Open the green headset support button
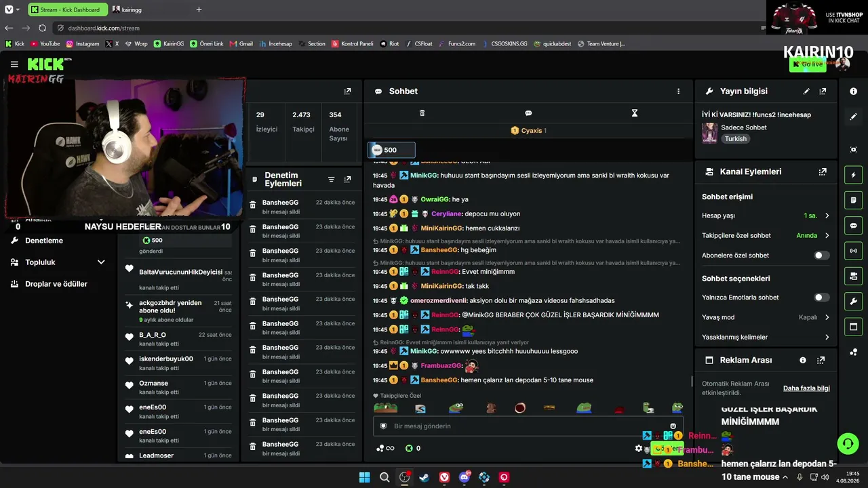868x488 pixels. coord(848,444)
